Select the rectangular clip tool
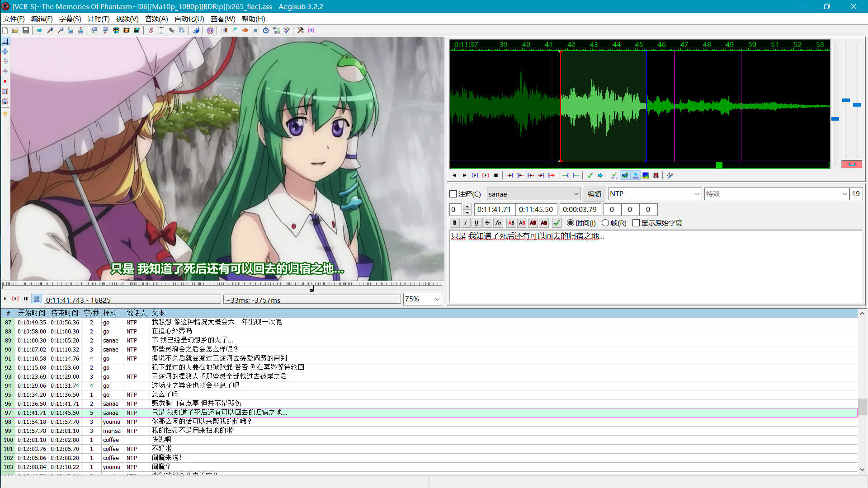The width and height of the screenshot is (868, 488). click(5, 91)
